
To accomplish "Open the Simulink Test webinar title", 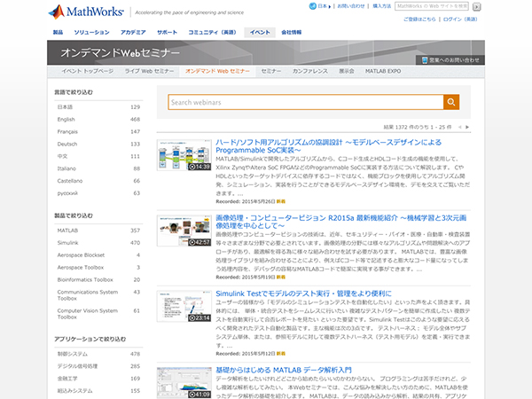I will pos(303,293).
